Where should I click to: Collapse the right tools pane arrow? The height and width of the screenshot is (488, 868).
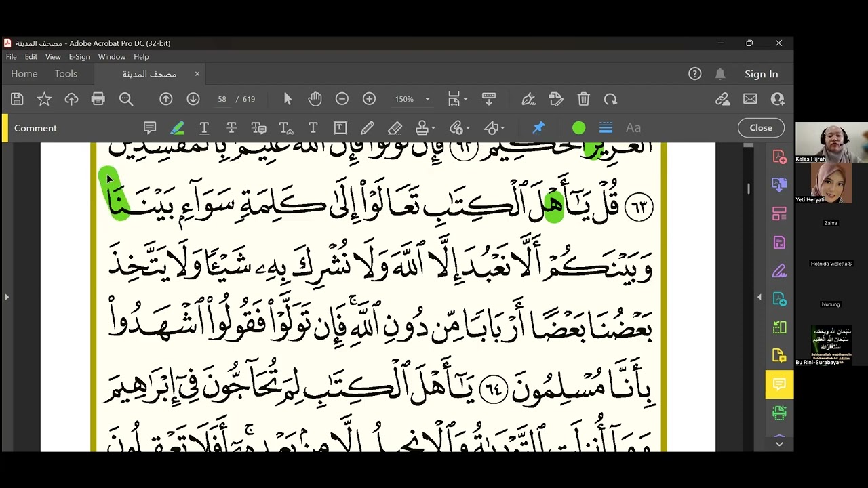pos(759,297)
